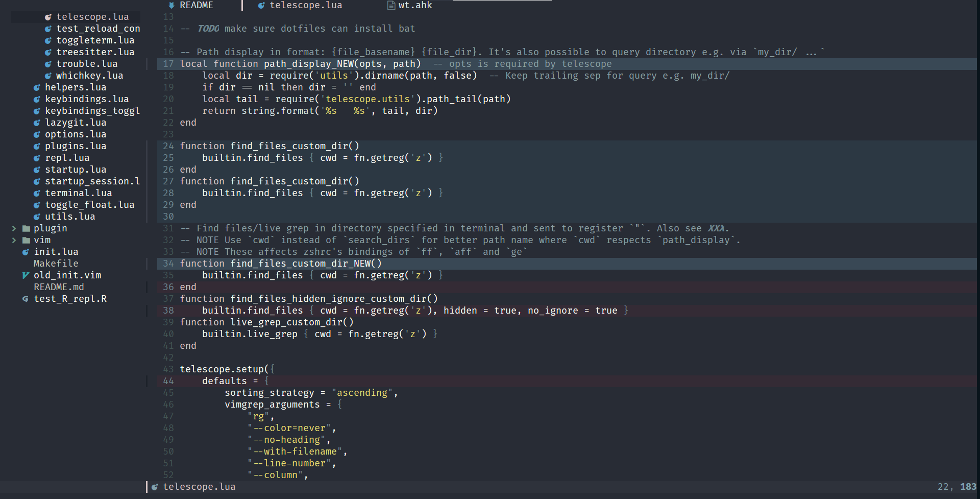Click the Lua icon beside helpers.lua
Screen dimensions: 980x499
[x=37, y=87]
